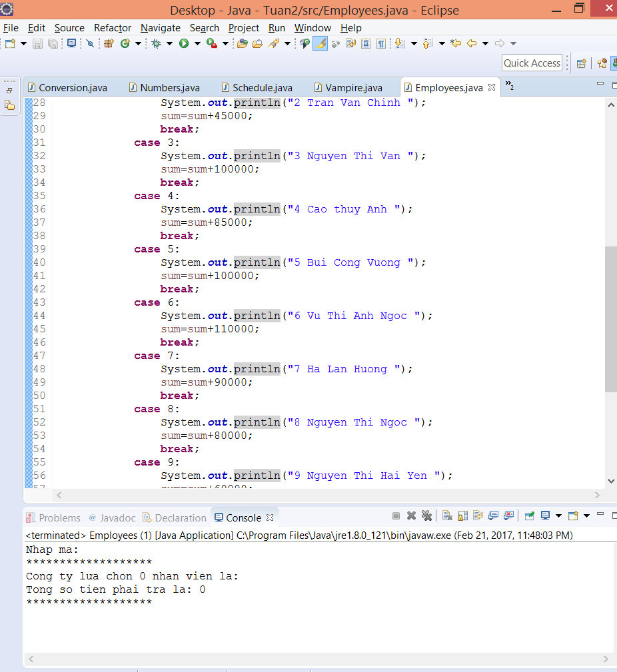This screenshot has height=672, width=617.
Task: Toggle Scroll Lock in the Console
Action: [x=462, y=515]
